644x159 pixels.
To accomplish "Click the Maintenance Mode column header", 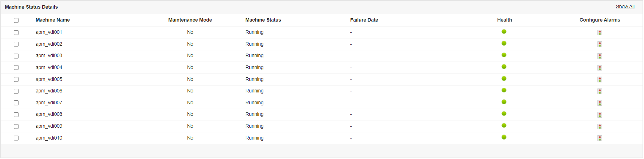I will [190, 20].
